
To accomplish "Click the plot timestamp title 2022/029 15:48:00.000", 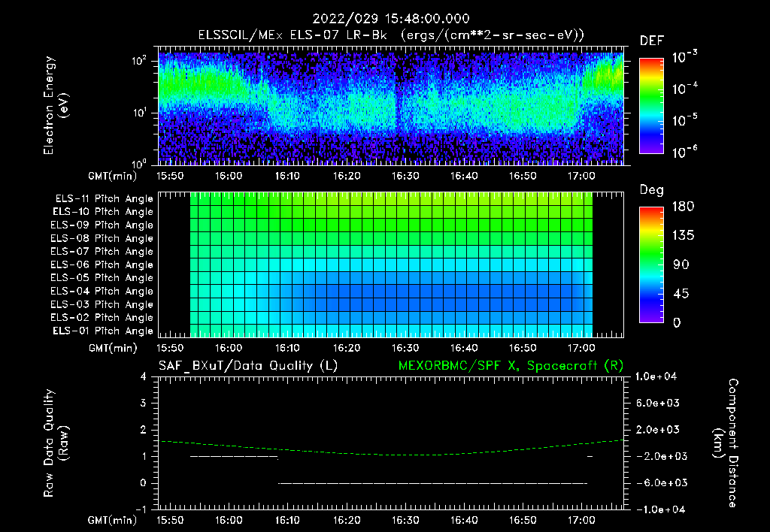I will [x=391, y=19].
